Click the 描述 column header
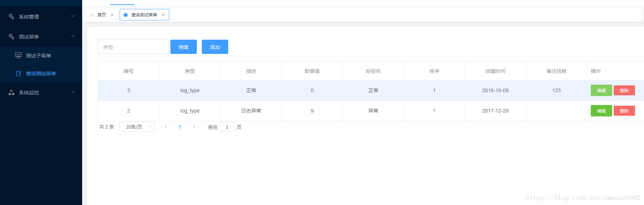644x205 pixels. click(x=251, y=71)
